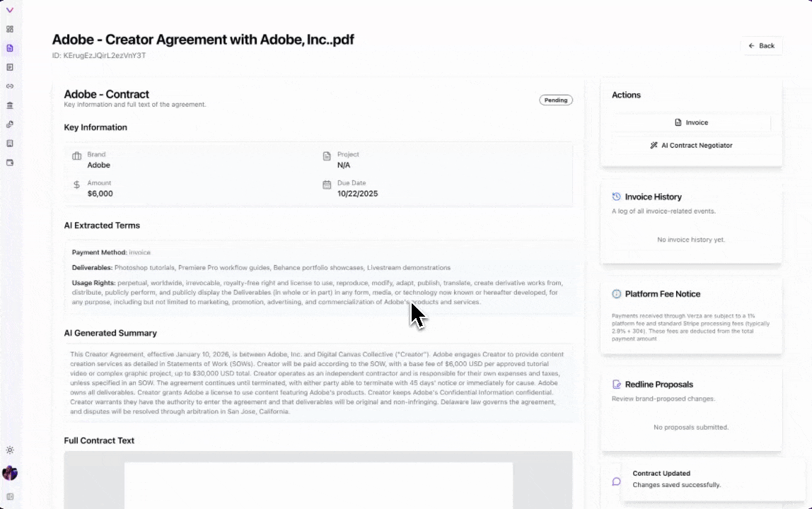
Task: Open the dashboard grid icon in sidebar
Action: [10, 30]
